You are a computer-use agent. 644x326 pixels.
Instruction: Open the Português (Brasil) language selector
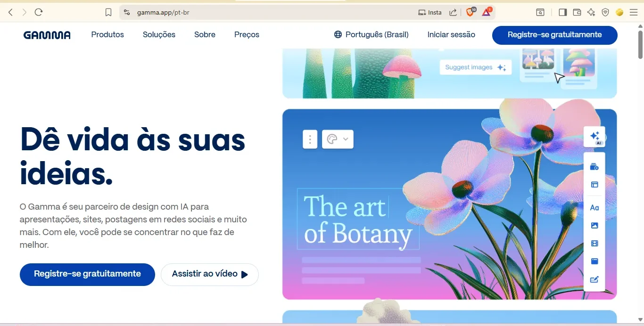point(371,34)
